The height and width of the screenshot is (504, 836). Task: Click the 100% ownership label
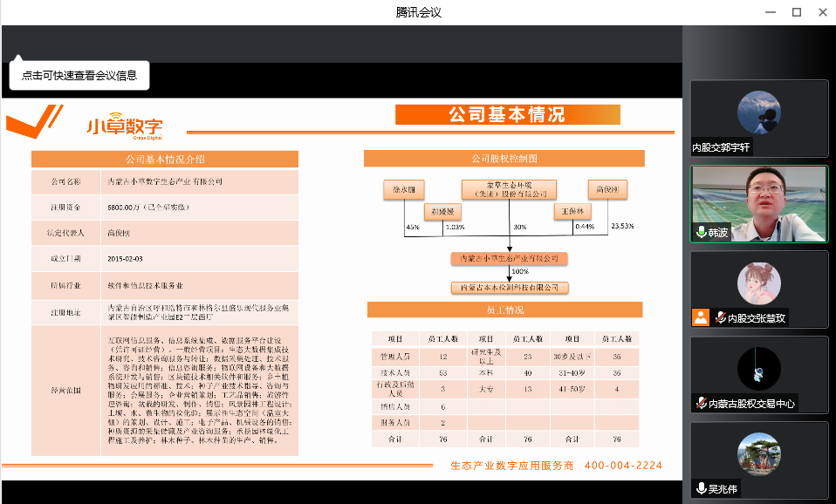click(520, 271)
